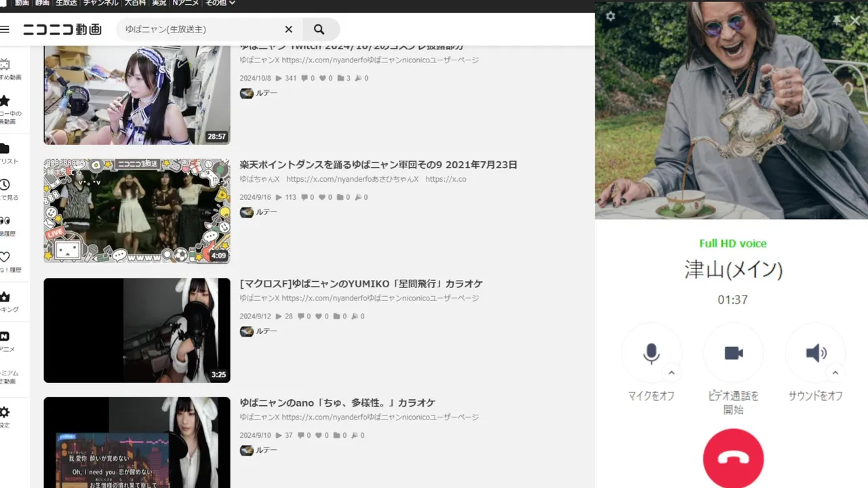This screenshot has height=488, width=868.
Task: Open the [マクロスF] 星間飛行 カラオケ title
Action: coord(361,284)
